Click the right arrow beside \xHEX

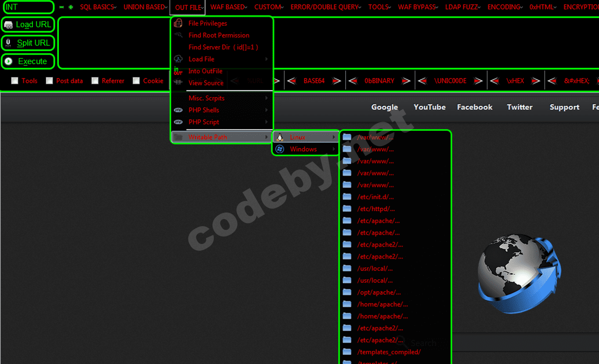536,81
